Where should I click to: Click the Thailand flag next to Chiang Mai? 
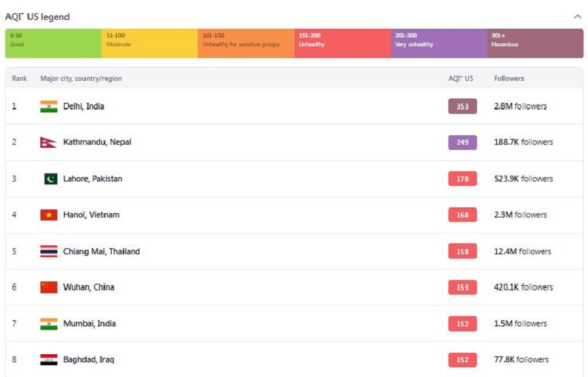tap(49, 251)
